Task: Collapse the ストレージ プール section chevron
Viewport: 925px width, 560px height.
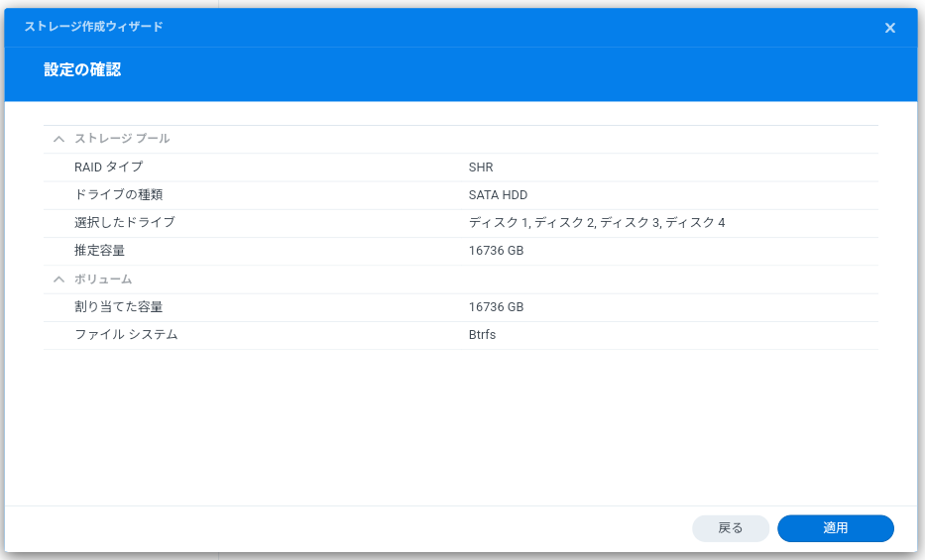Action: (59, 140)
